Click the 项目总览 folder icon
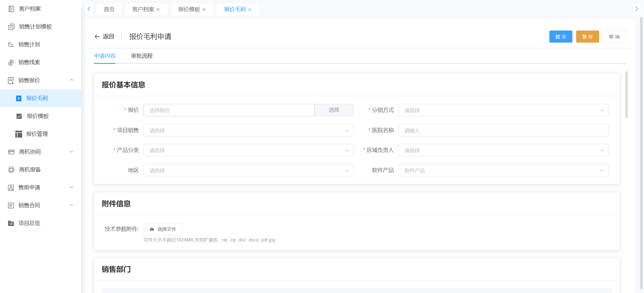 11,223
